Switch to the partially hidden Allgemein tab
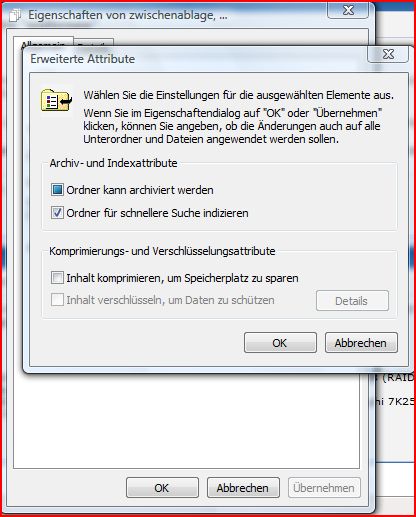Screen dimensions: 416x517 pyautogui.click(x=43, y=42)
